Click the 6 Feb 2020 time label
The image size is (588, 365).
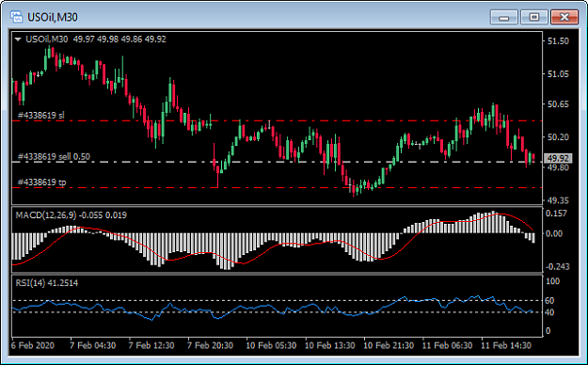tap(33, 345)
